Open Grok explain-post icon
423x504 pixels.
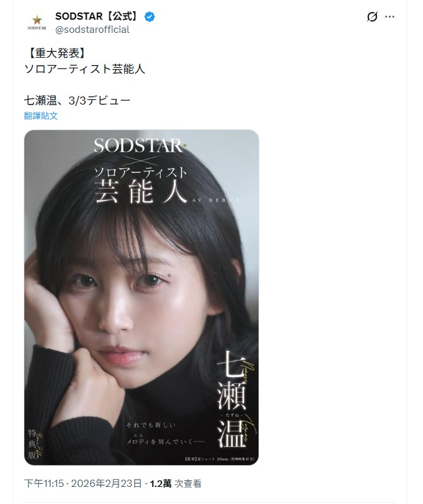click(x=372, y=16)
